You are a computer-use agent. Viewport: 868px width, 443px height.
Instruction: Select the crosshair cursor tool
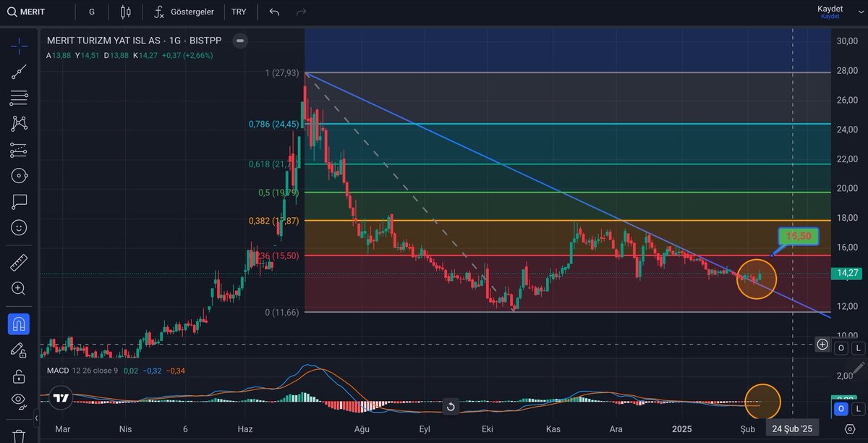tap(19, 45)
